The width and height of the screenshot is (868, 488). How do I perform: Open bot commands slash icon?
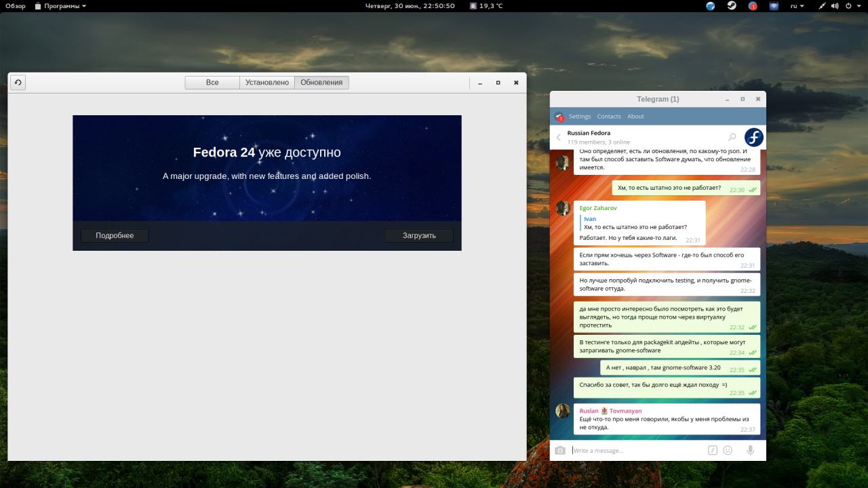coord(713,450)
